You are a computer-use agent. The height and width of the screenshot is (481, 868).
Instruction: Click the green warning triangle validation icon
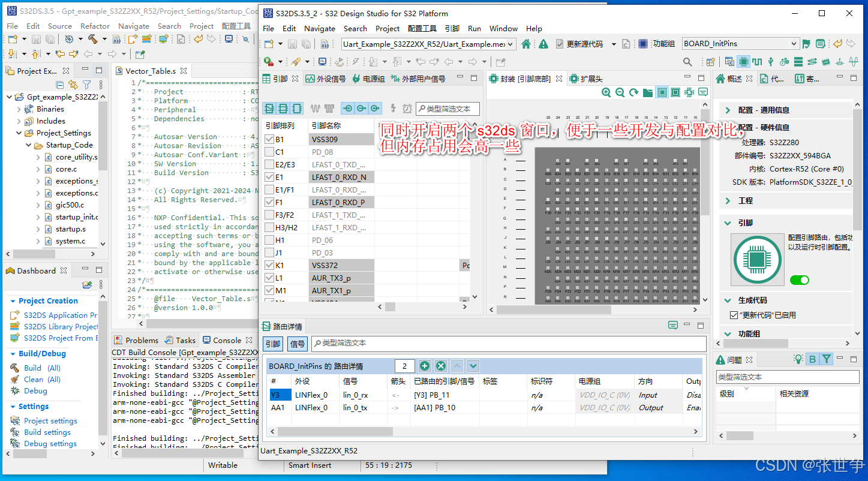pos(543,44)
